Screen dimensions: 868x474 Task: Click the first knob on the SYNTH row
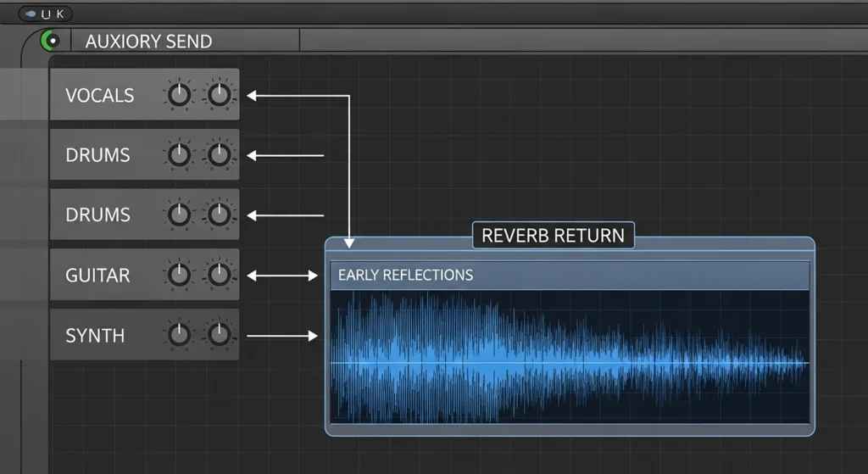(179, 334)
